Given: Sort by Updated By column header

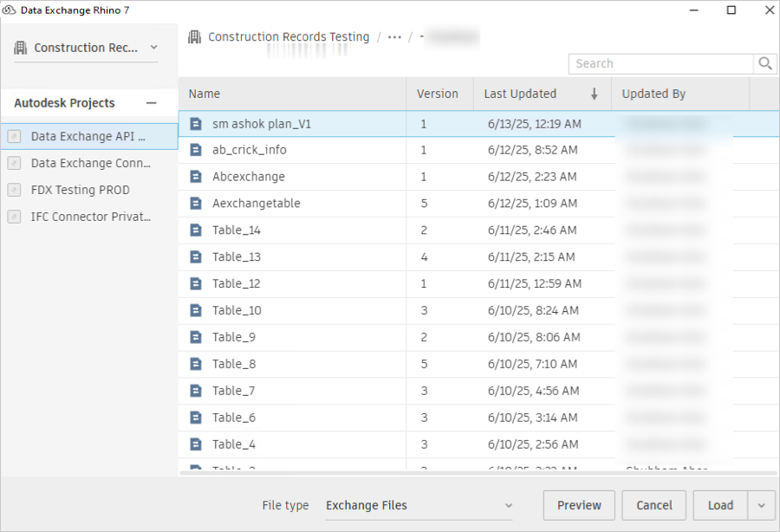Looking at the screenshot, I should click(680, 94).
